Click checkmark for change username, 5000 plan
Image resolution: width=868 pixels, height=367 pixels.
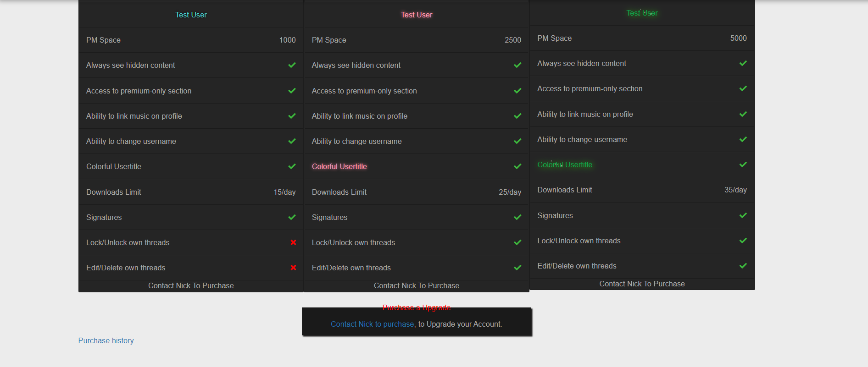(x=743, y=139)
